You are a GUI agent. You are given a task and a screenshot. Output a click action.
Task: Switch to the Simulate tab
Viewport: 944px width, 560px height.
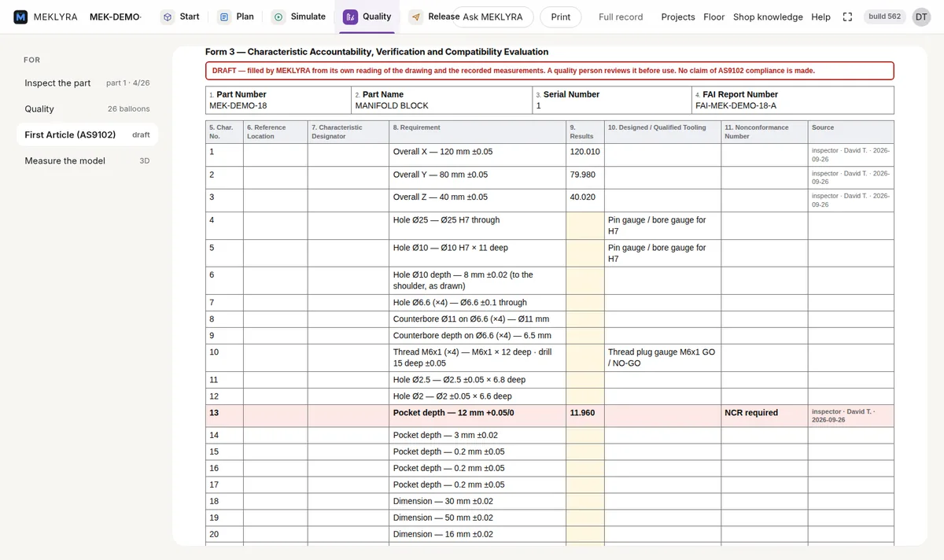299,17
